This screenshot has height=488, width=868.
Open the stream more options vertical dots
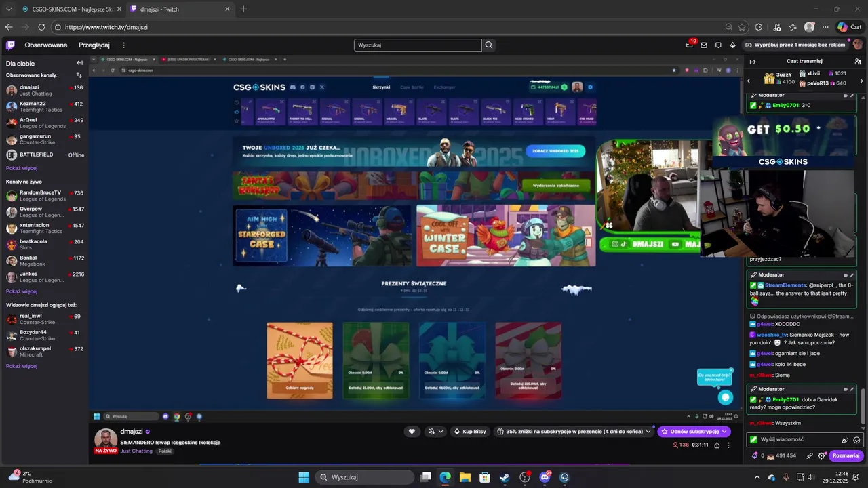[x=729, y=445]
